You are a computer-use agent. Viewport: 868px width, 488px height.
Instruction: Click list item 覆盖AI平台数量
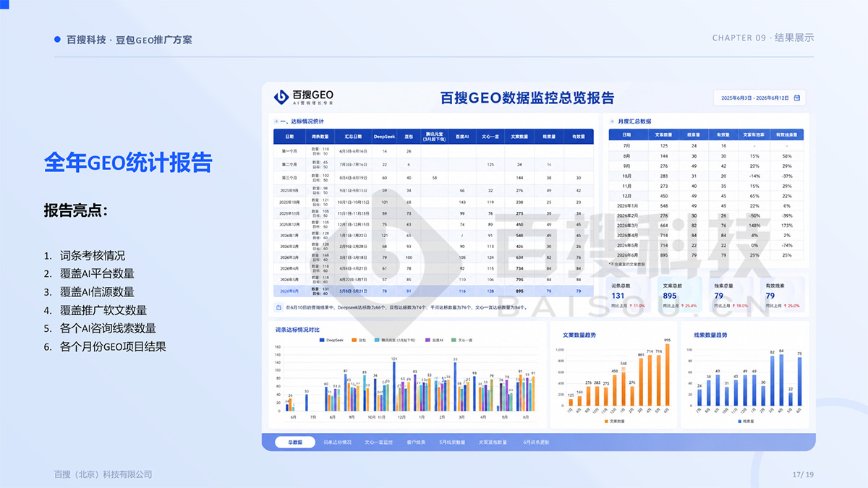point(97,274)
